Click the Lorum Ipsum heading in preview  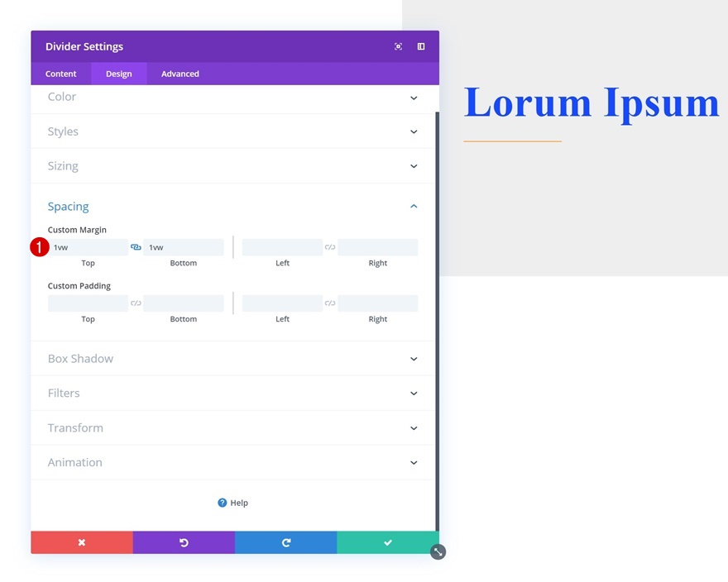(x=591, y=103)
